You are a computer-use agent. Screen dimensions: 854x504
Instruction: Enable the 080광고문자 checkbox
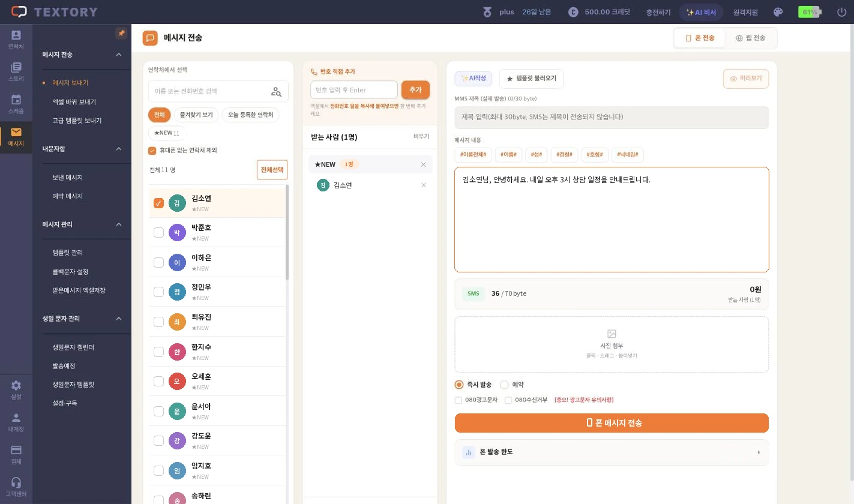tap(459, 400)
